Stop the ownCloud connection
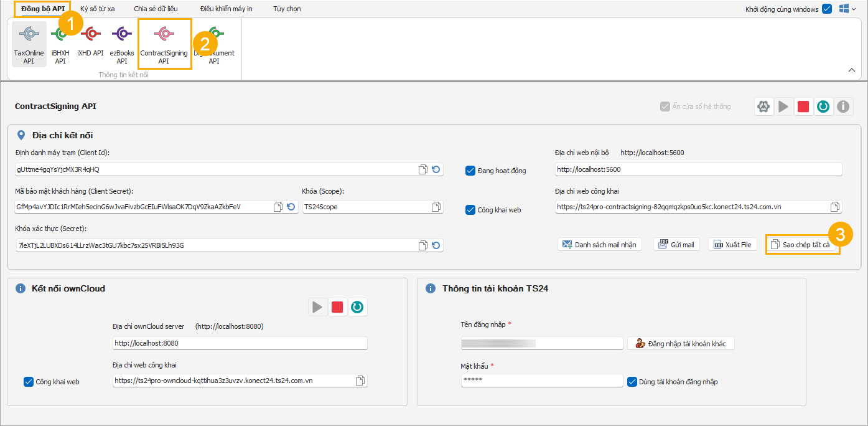This screenshot has height=426, width=868. [x=337, y=307]
